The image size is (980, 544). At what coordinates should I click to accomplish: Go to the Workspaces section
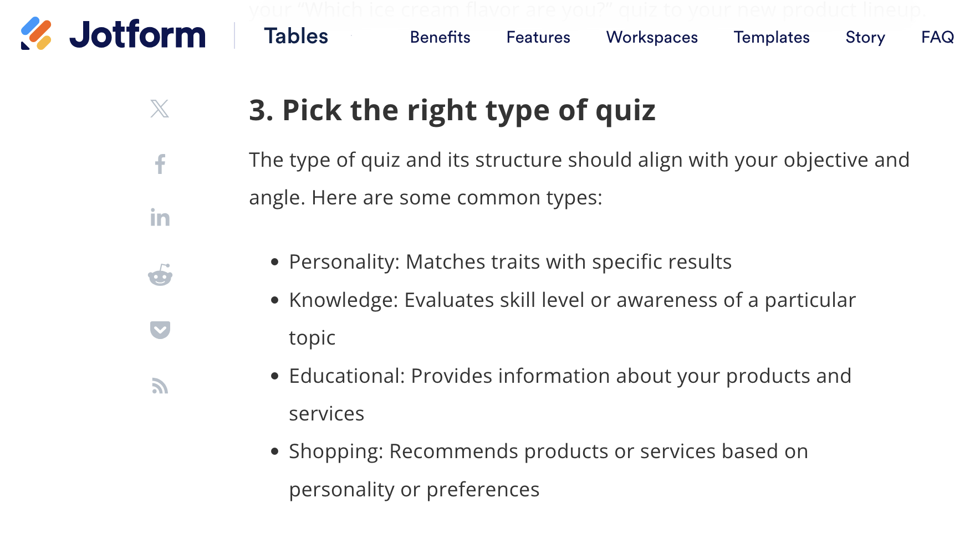(652, 37)
